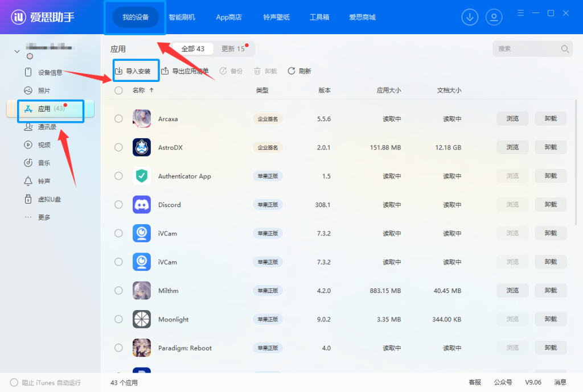Click version V9.06 in status bar
583x392 pixels.
(533, 382)
